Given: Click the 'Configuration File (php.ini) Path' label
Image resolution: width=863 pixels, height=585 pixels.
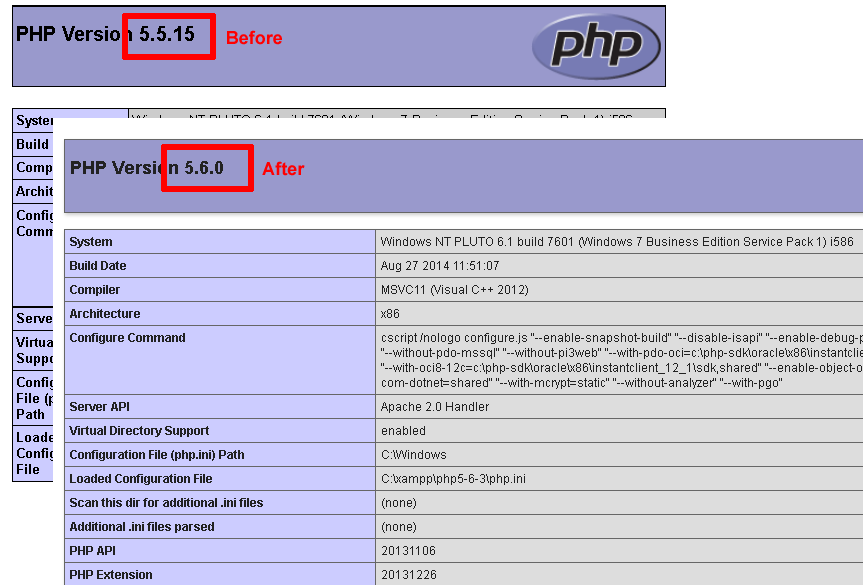Looking at the screenshot, I should pyautogui.click(x=158, y=455).
